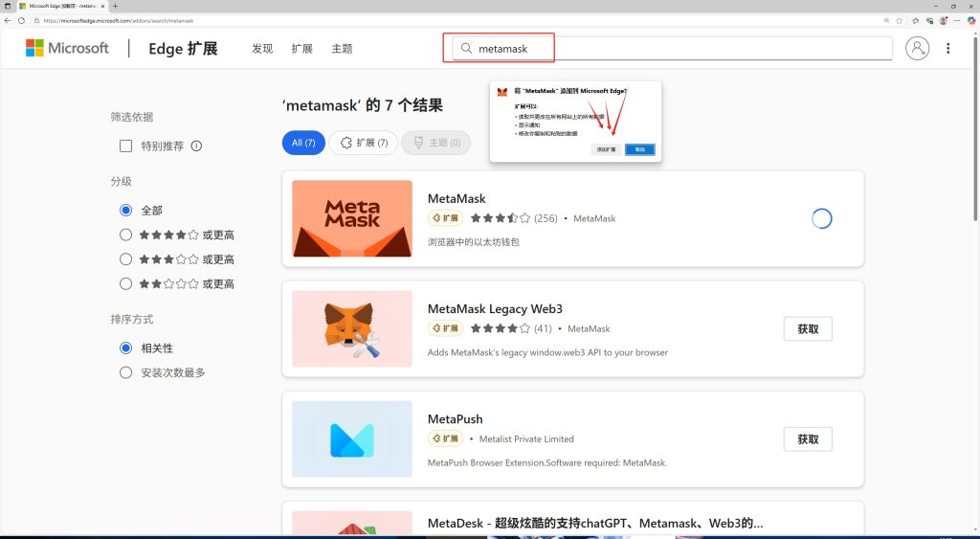Click the Microsoft logo

(x=67, y=48)
